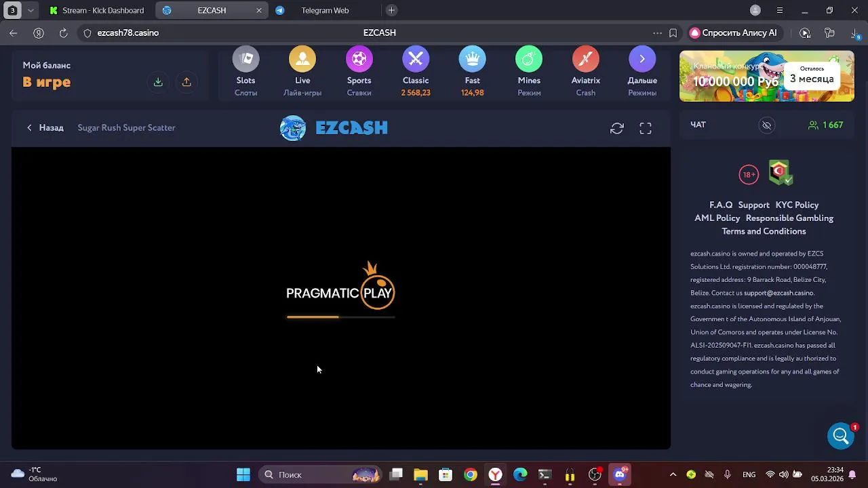Open the browser hamburger menu

pos(780,10)
